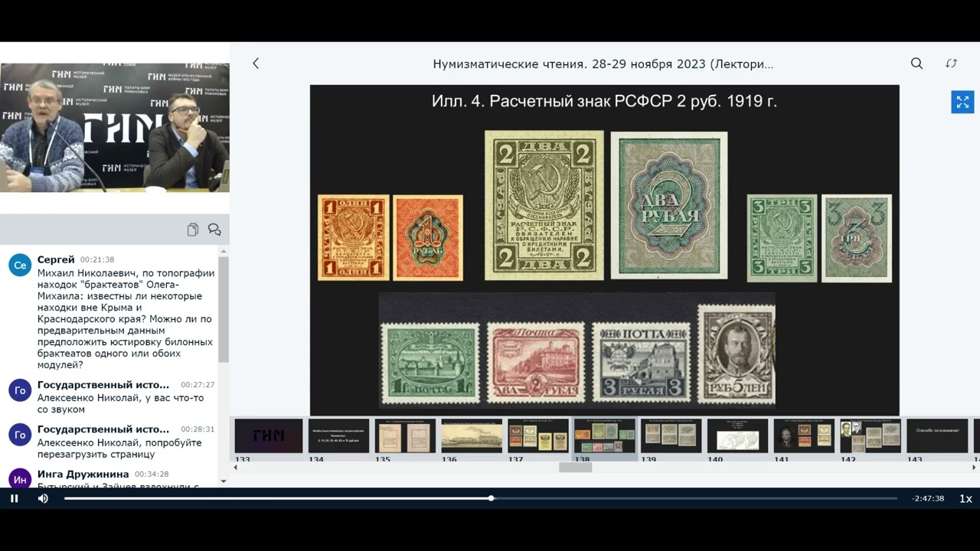The width and height of the screenshot is (980, 551).
Task: Select slide thumbnail 136
Action: point(472,435)
